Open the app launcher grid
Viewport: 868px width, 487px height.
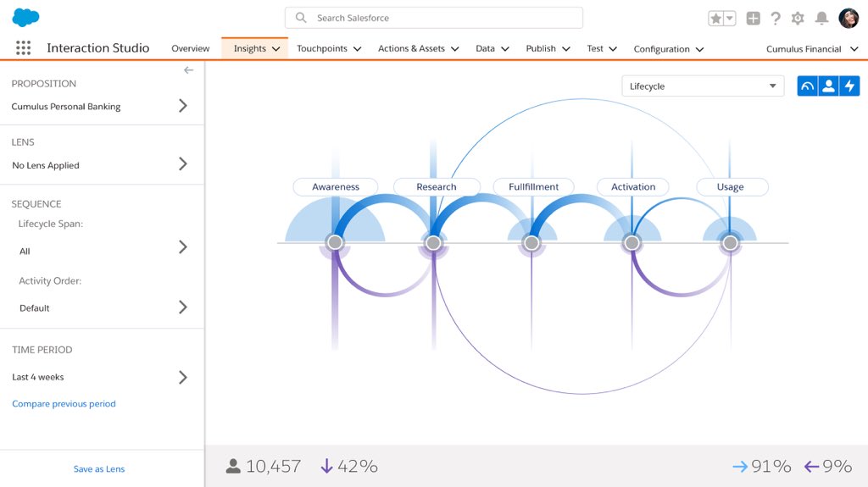point(23,48)
